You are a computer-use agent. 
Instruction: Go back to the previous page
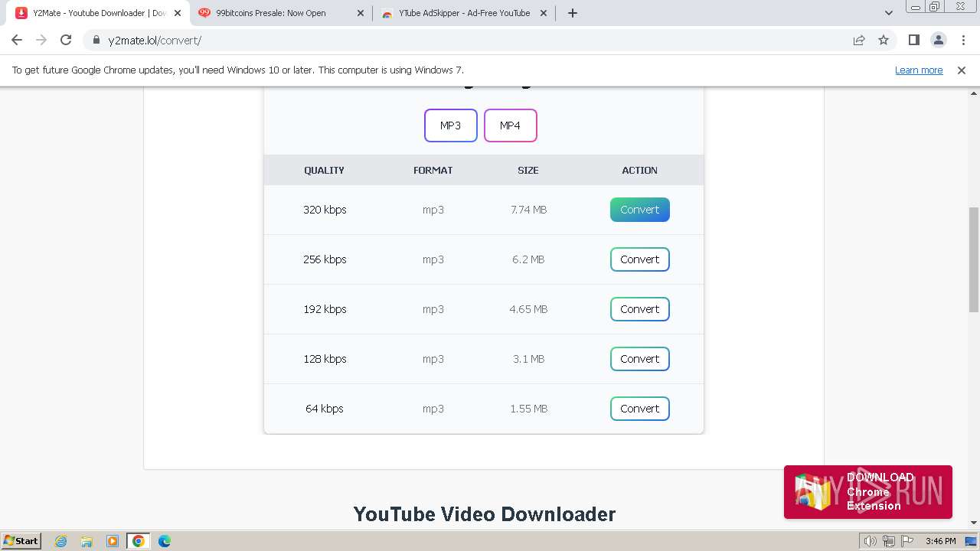click(17, 40)
